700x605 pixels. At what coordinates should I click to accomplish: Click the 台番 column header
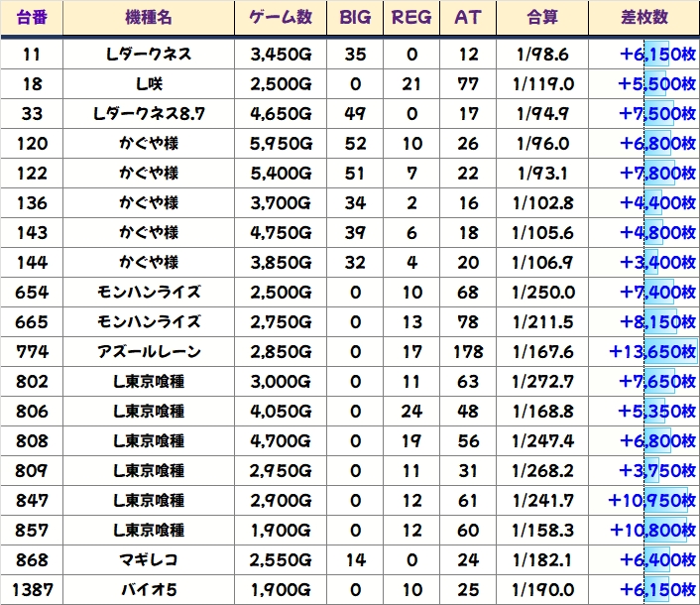point(32,18)
